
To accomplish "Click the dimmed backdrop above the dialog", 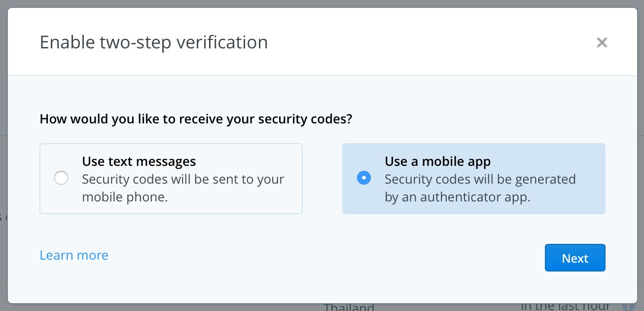I will (321, 3).
